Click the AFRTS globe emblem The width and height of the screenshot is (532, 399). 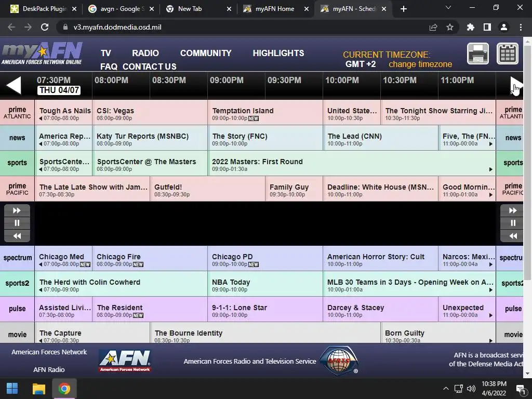point(339,361)
